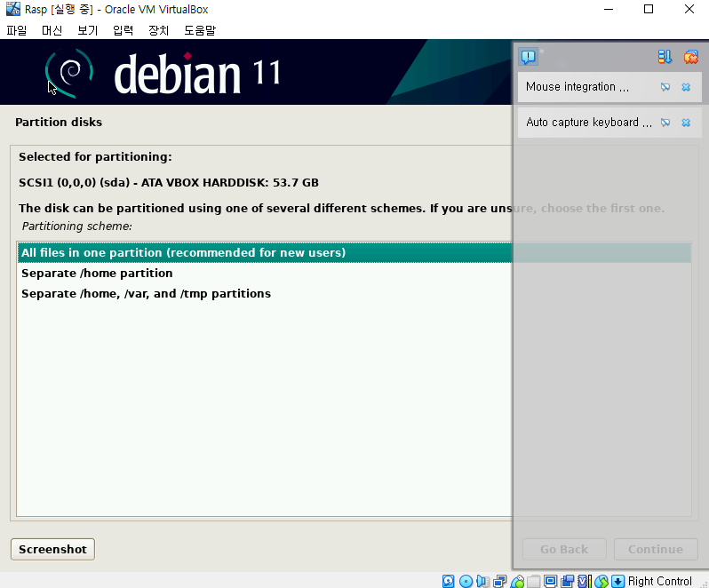The height and width of the screenshot is (588, 709).
Task: Dismiss Mouse integration message permanently
Action: [665, 87]
